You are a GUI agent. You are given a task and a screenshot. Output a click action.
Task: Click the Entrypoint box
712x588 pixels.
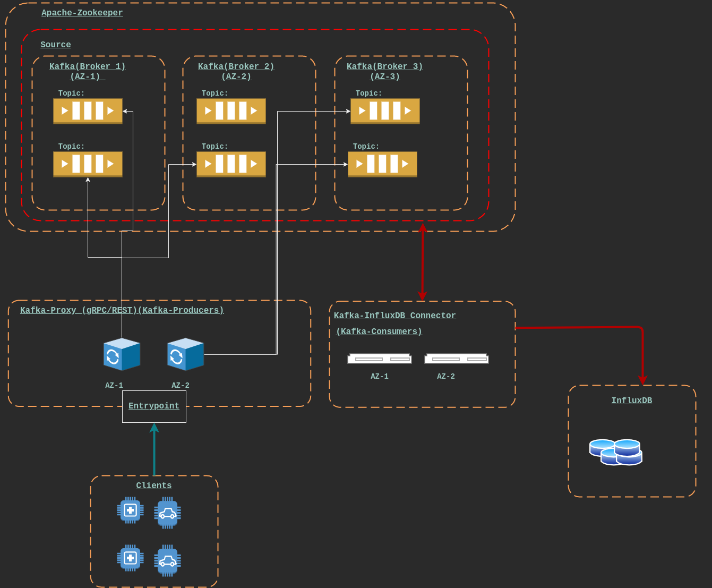154,406
